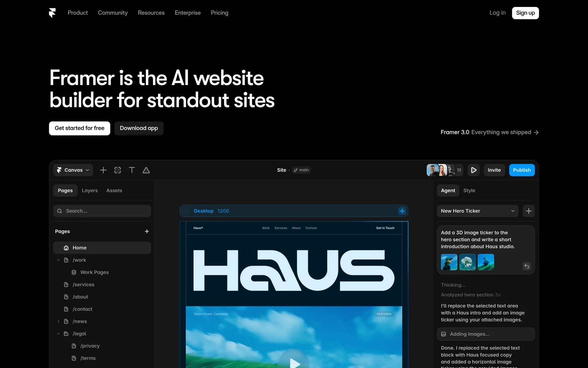Select the Home page

tap(102, 248)
